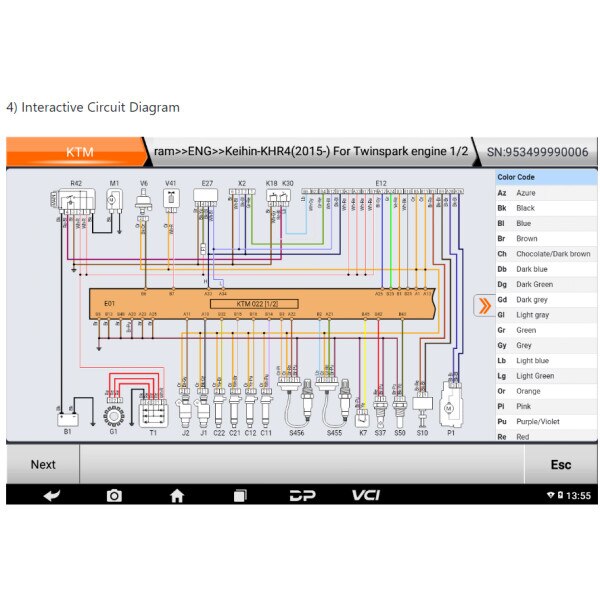Select the R42 relay symbol

tap(76, 202)
